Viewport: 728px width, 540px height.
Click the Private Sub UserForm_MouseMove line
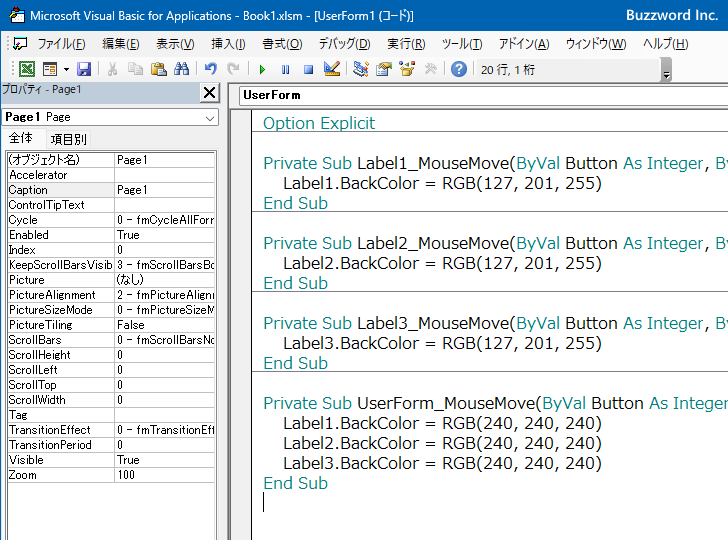pos(495,403)
